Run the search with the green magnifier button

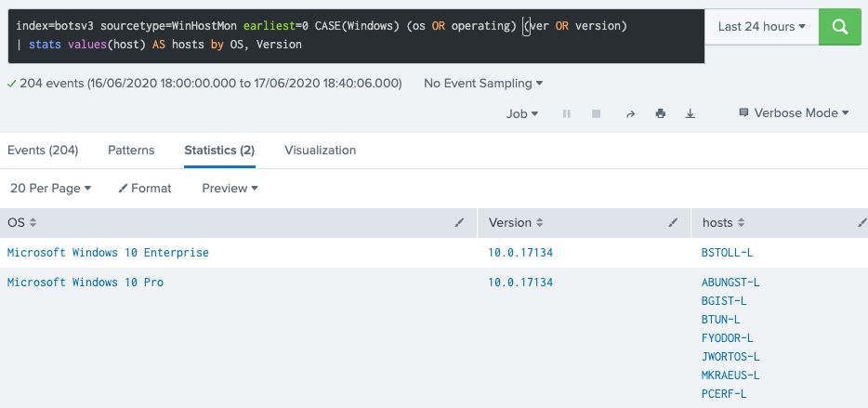(x=842, y=27)
